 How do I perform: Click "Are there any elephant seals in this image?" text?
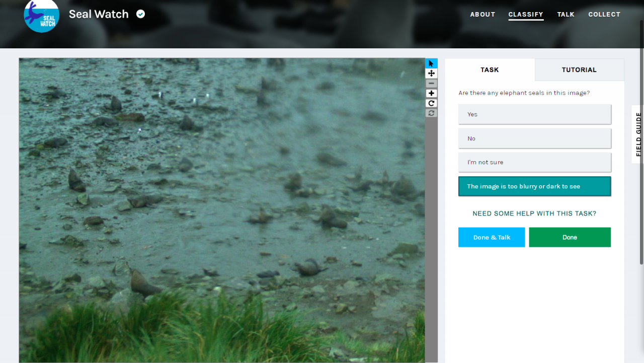click(524, 93)
